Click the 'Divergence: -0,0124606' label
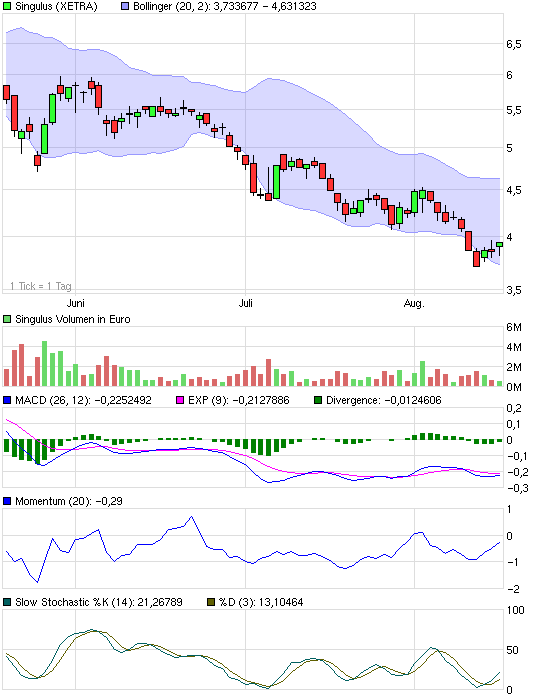545x698 pixels. (x=383, y=400)
